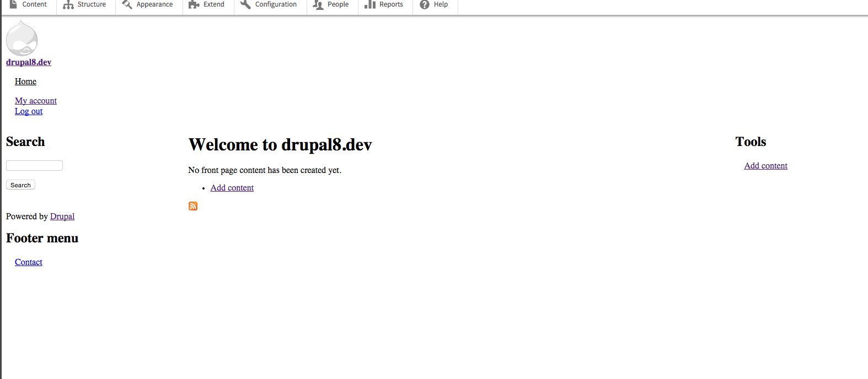Go to the Home link

[x=25, y=82]
